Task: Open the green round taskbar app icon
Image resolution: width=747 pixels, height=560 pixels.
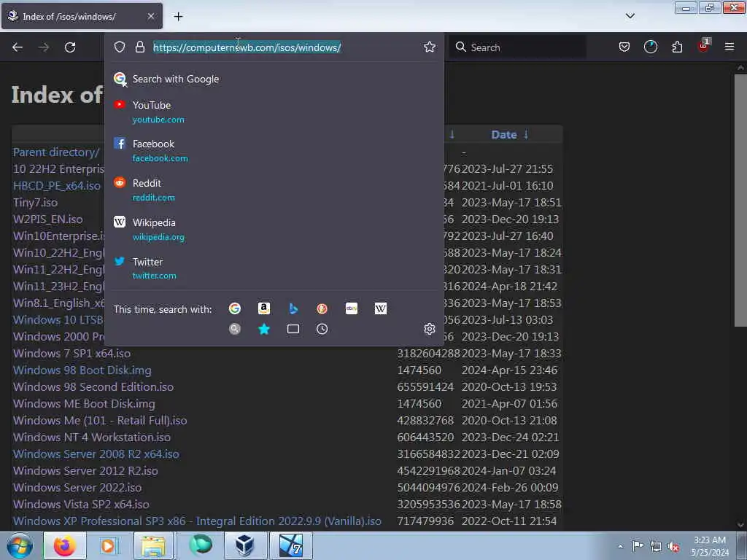Action: [201, 545]
